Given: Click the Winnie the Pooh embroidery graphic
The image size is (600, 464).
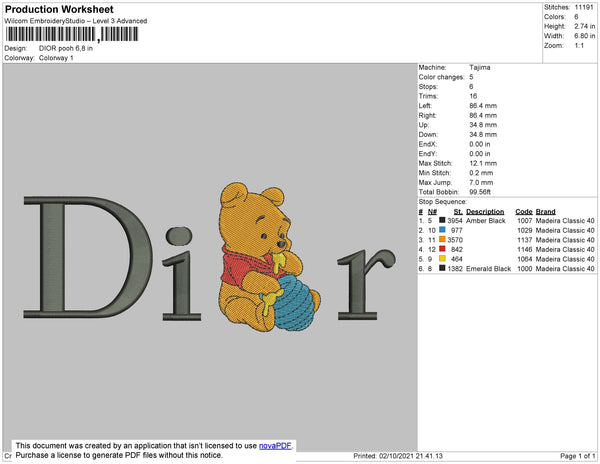Looking at the screenshot, I should pos(270,257).
